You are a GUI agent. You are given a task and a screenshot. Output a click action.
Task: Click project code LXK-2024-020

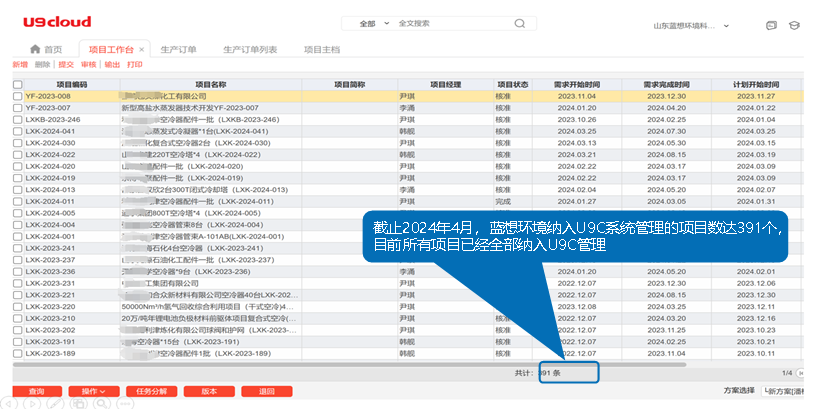[x=50, y=166]
